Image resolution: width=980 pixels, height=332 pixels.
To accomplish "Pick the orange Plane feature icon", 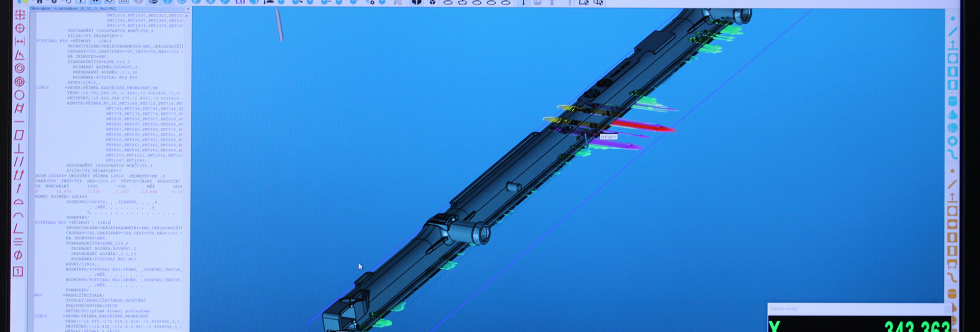I will pyautogui.click(x=952, y=198).
